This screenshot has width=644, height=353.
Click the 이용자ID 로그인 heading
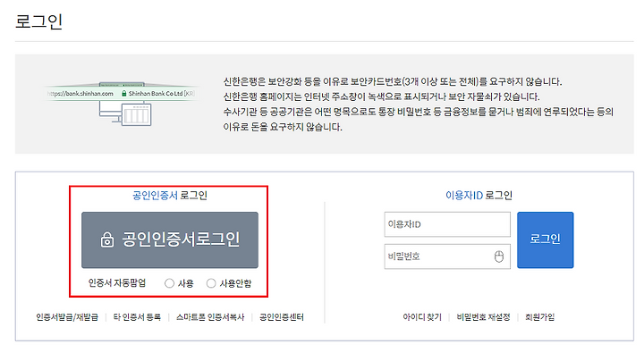[x=479, y=196]
